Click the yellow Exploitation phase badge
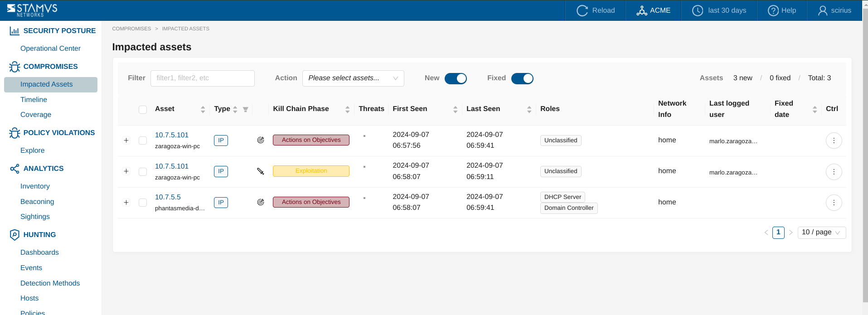Image resolution: width=868 pixels, height=315 pixels. pos(311,171)
